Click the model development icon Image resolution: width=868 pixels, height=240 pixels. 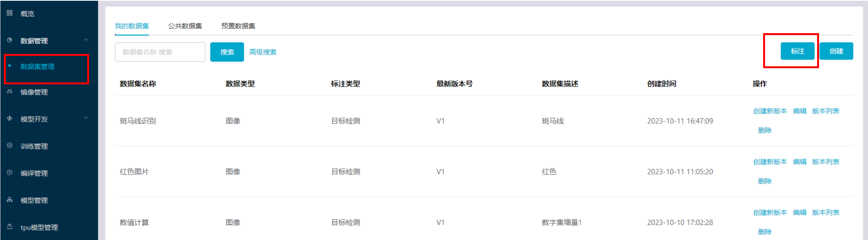(x=10, y=119)
